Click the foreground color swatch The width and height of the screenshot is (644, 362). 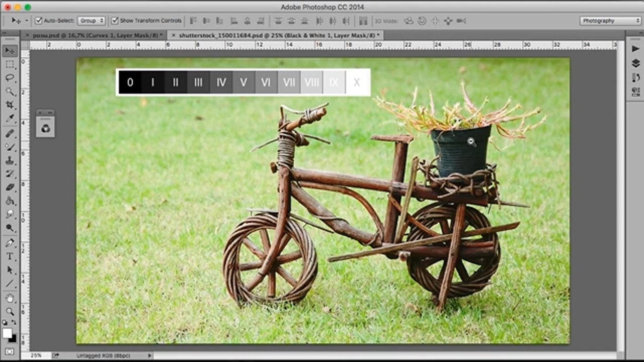(7, 333)
